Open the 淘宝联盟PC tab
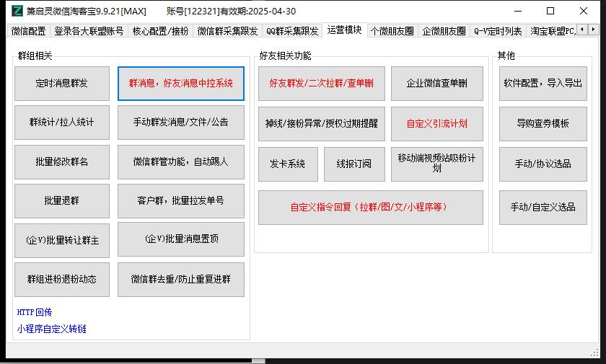Viewport: 606px width, 364px height. 551,31
